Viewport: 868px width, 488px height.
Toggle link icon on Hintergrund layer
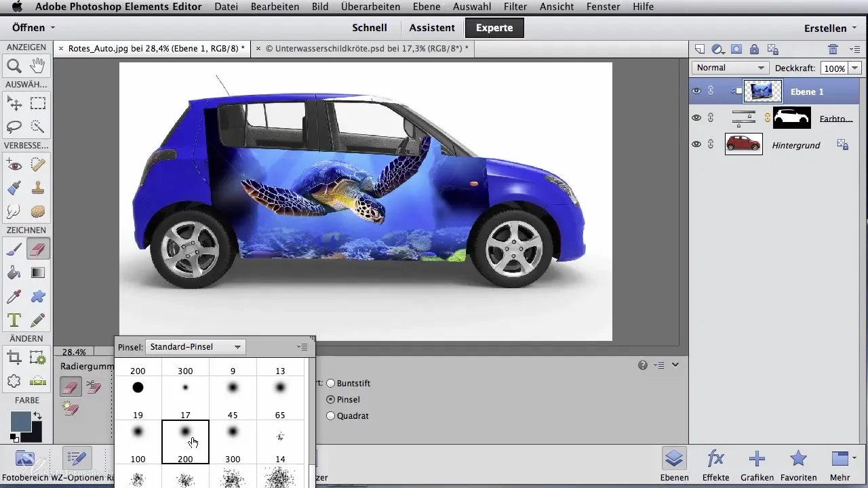pos(711,144)
